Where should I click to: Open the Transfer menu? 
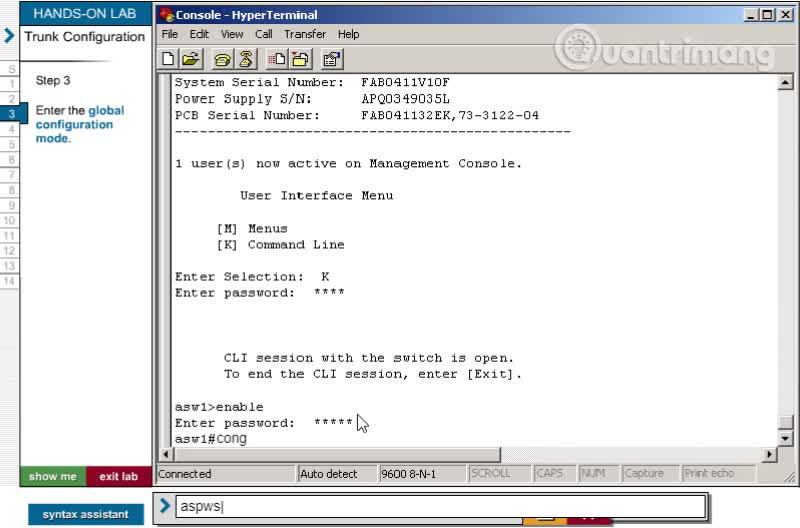pos(305,34)
